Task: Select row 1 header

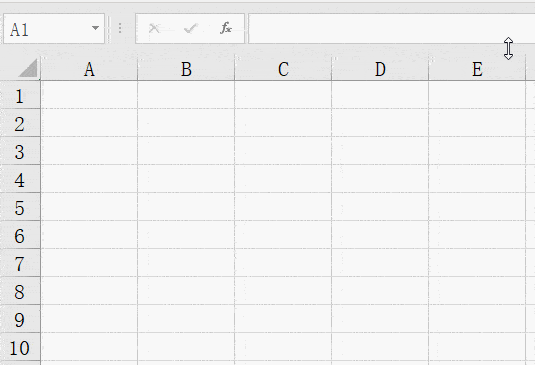Action: tap(20, 95)
